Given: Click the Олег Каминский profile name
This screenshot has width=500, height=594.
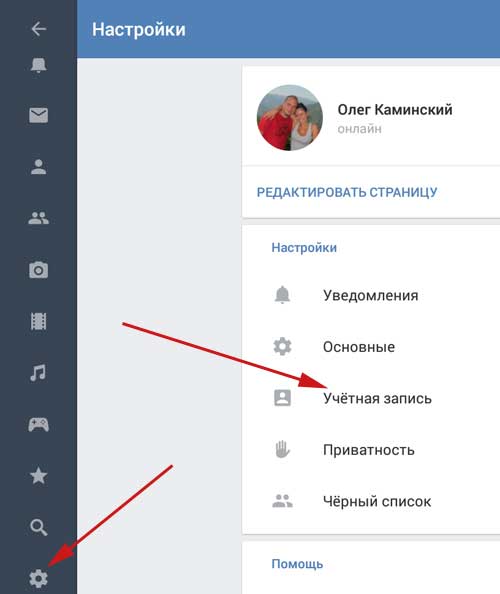Looking at the screenshot, I should pos(395,110).
